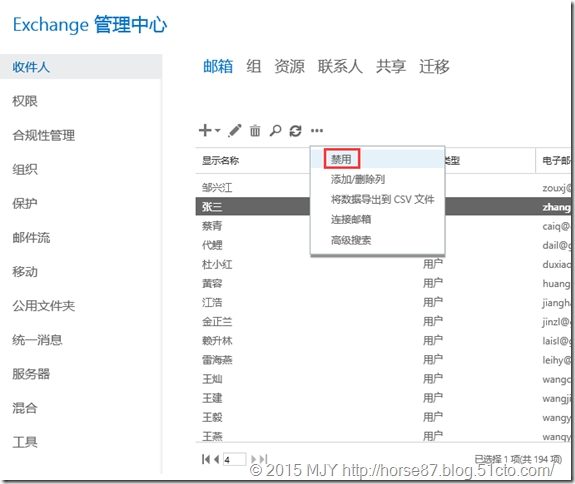Select the 江浩 row

tap(383, 302)
